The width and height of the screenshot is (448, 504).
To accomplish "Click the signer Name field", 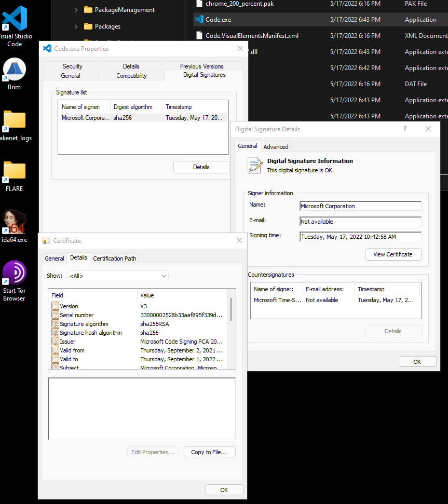I will click(x=360, y=206).
